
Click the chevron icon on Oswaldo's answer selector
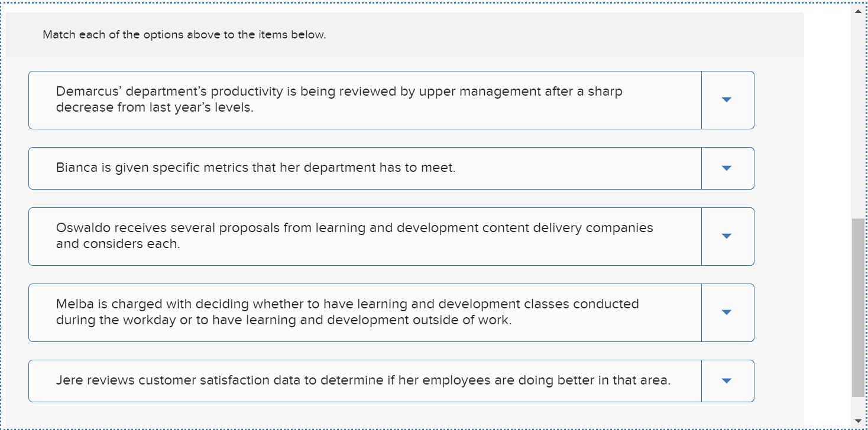click(727, 236)
